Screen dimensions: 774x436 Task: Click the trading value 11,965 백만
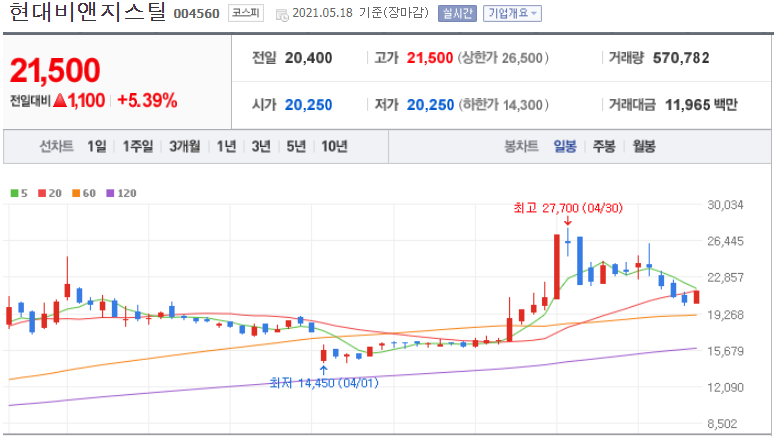point(701,105)
